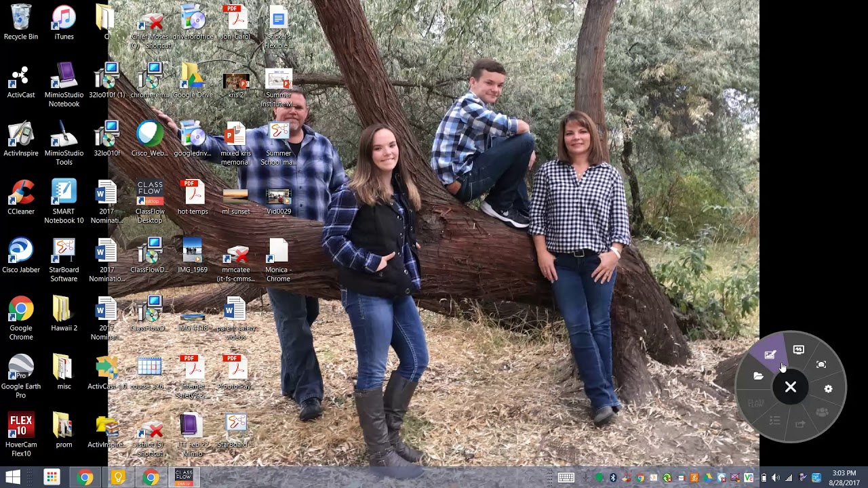This screenshot has width=868, height=488.
Task: Launch Cisco Jabber from desktop
Action: (21, 256)
